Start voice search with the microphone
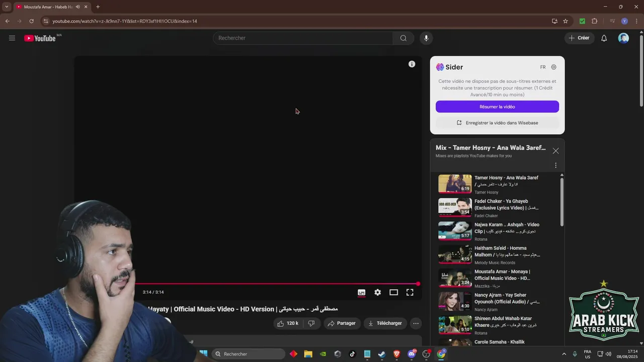The image size is (644, 362). 426,38
